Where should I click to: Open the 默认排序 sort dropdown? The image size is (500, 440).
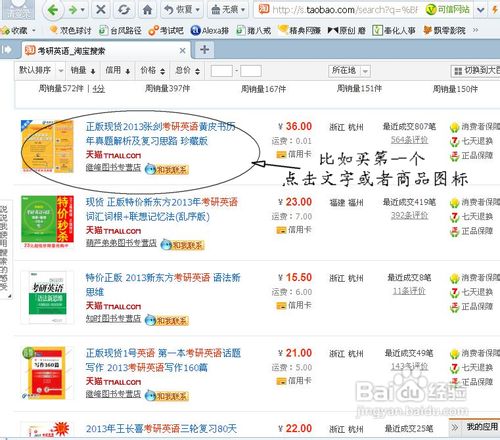click(40, 70)
